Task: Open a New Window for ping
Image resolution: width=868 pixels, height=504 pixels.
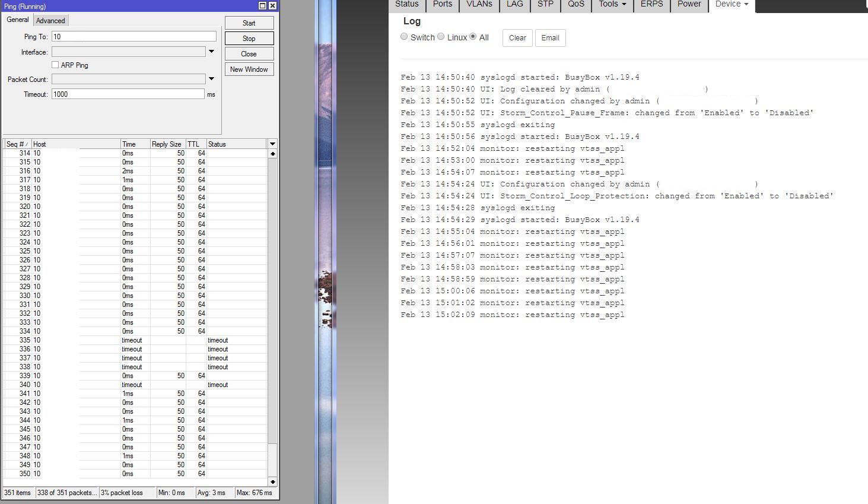Action: coord(249,69)
